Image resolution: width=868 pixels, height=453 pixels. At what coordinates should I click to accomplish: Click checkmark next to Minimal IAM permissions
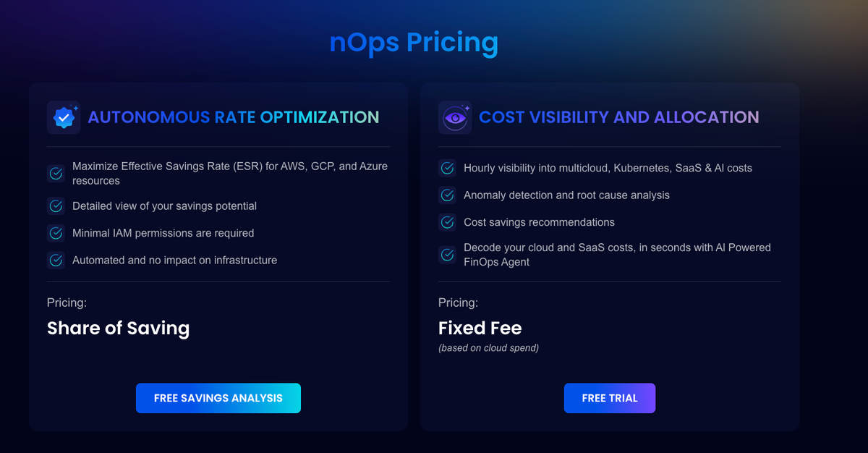pyautogui.click(x=56, y=233)
